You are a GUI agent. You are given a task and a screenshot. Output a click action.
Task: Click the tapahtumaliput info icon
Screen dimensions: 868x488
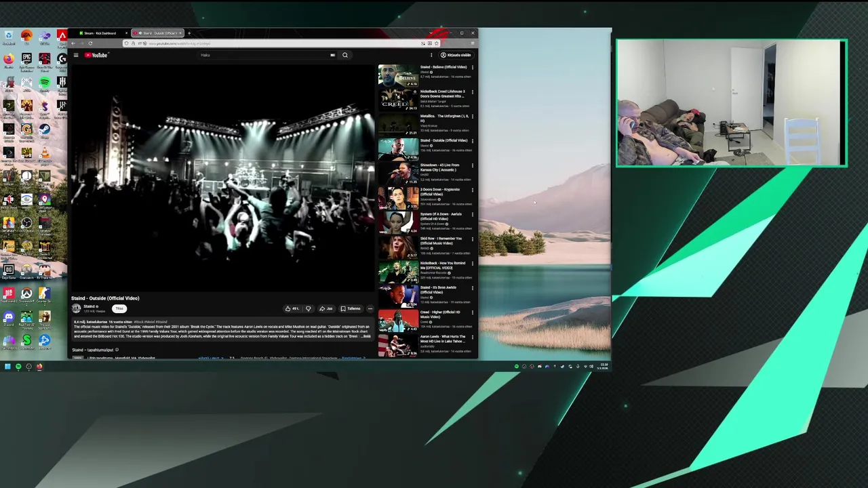(x=117, y=350)
